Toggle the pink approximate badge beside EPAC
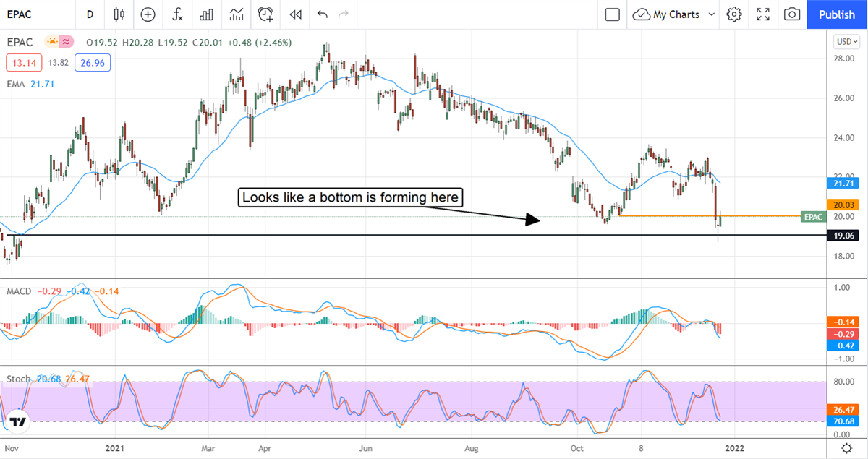Viewport: 868px width, 459px height. [66, 43]
